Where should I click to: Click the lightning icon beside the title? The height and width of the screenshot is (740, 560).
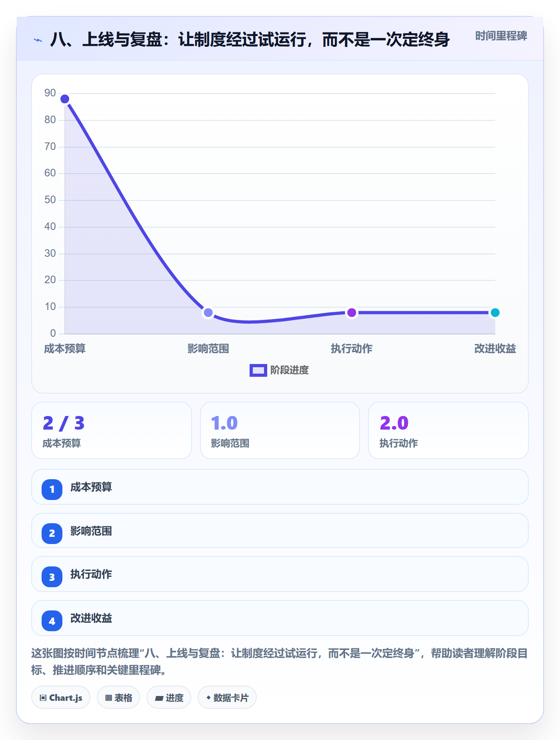tap(38, 40)
